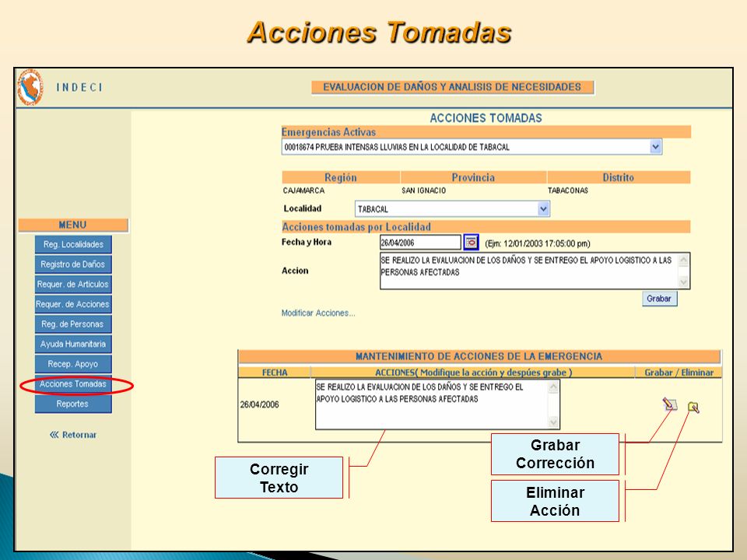747x560 pixels.
Task: Open Requer. de Acciones menu
Action: point(73,304)
